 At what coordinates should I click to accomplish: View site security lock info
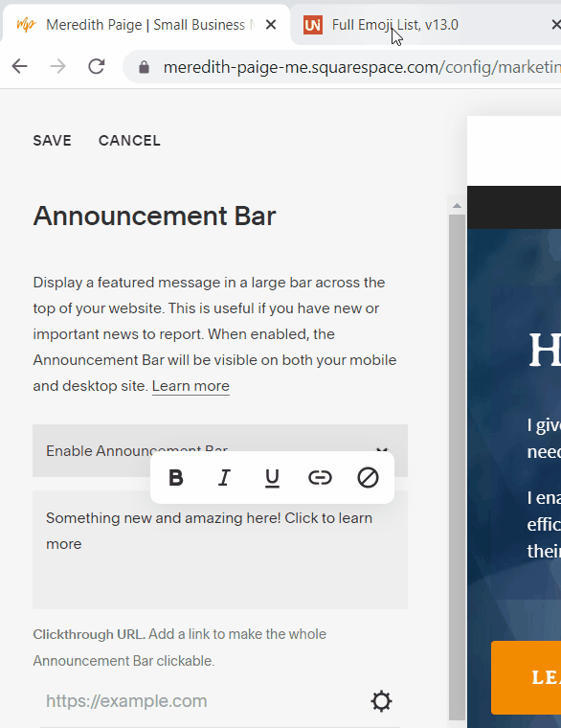pos(144,67)
